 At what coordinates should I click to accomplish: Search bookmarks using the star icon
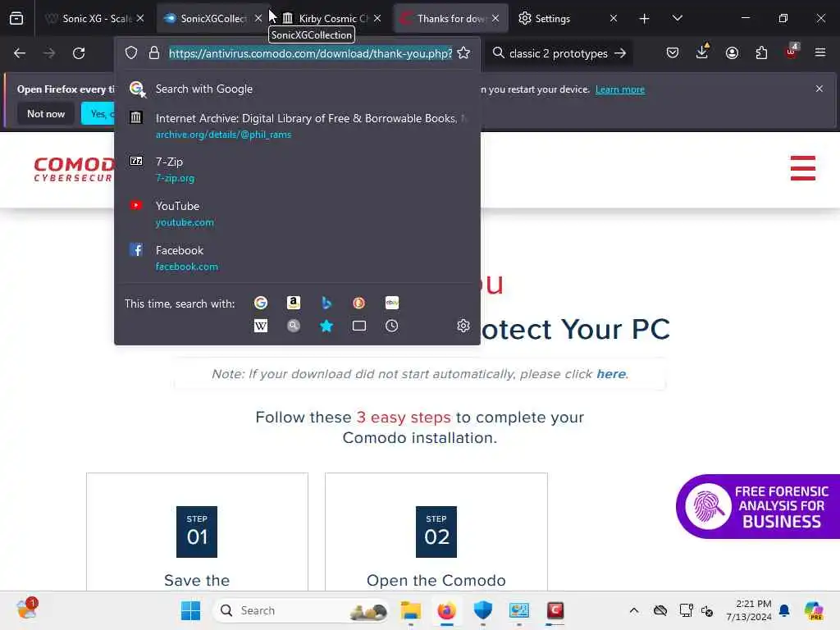tap(326, 326)
